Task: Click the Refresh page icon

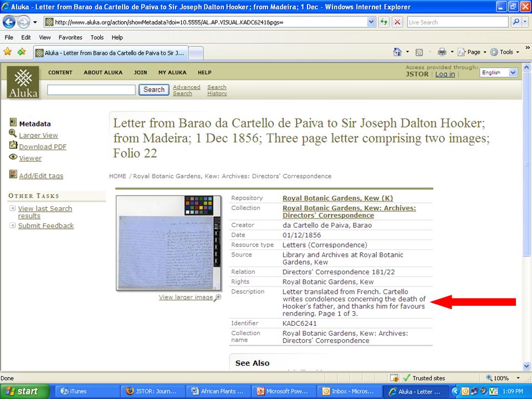Action: (384, 22)
